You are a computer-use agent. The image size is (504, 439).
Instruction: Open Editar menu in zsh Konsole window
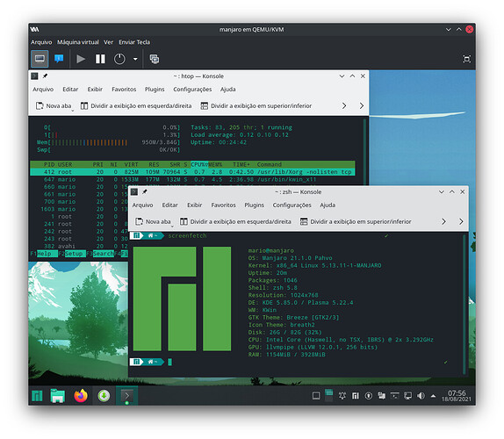(170, 205)
